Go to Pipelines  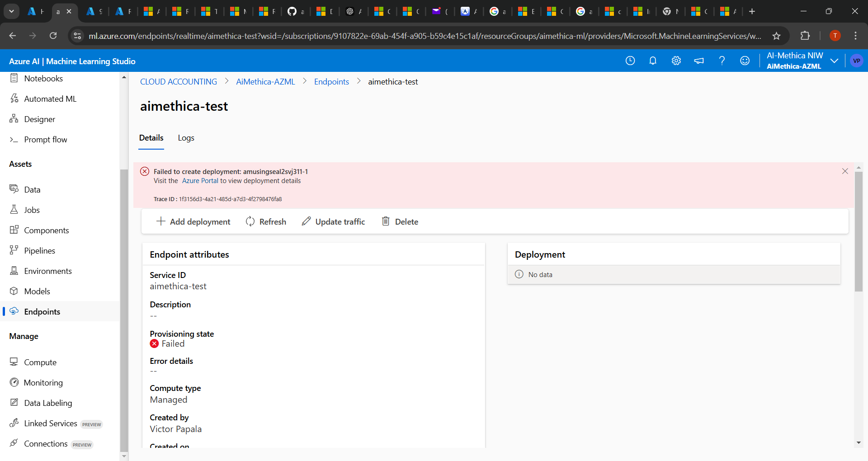click(x=32, y=250)
